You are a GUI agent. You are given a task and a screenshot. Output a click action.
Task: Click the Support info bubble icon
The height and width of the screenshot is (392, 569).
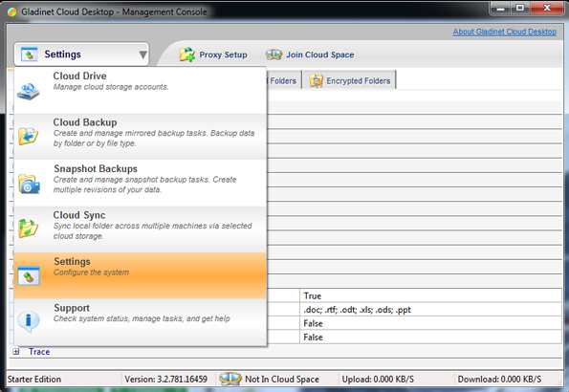pos(29,321)
